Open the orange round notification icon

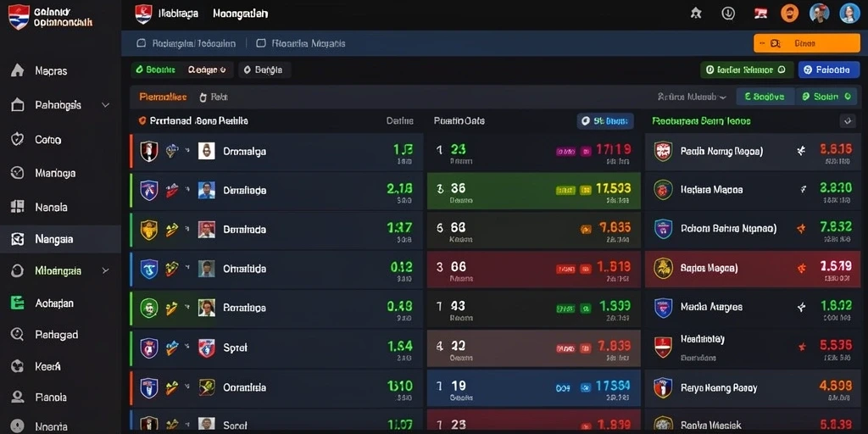click(x=790, y=14)
